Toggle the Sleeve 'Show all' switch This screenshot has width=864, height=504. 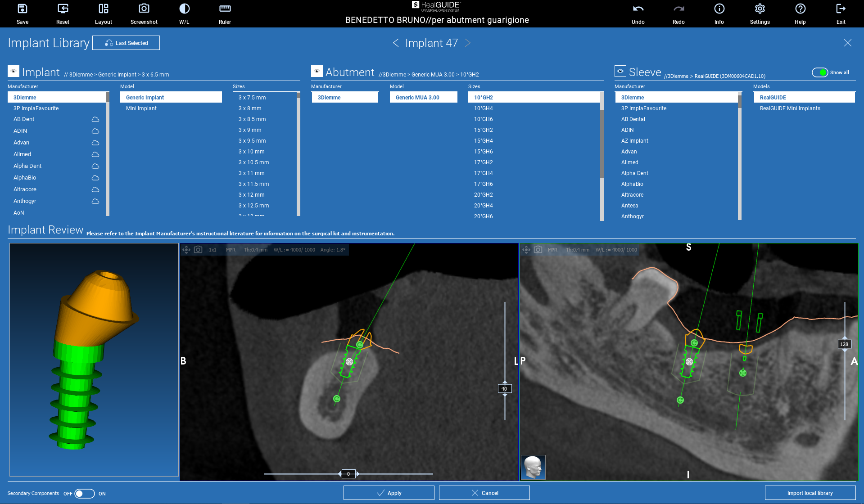[820, 72]
